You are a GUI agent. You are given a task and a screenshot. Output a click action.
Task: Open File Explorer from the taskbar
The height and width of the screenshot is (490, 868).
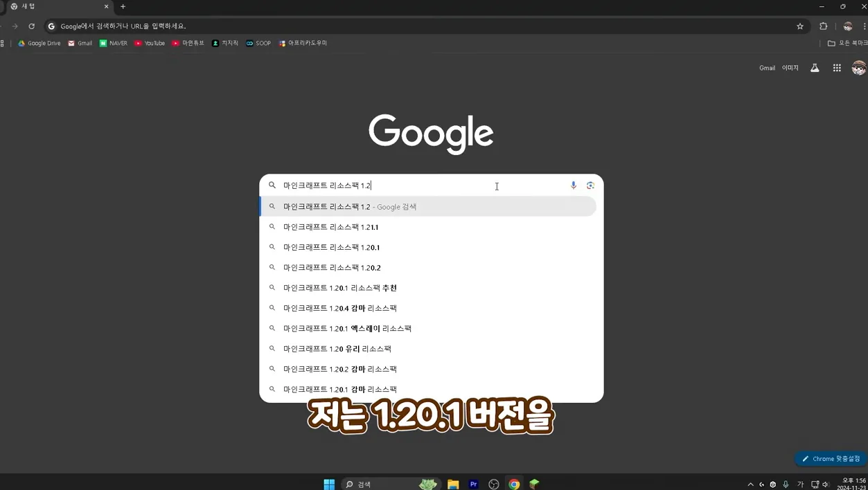click(x=453, y=484)
